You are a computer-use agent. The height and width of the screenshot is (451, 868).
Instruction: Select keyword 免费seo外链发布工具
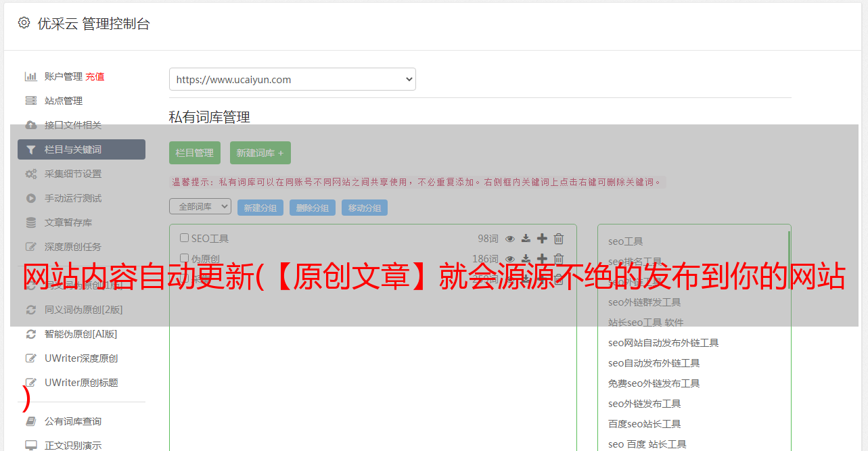tap(654, 383)
